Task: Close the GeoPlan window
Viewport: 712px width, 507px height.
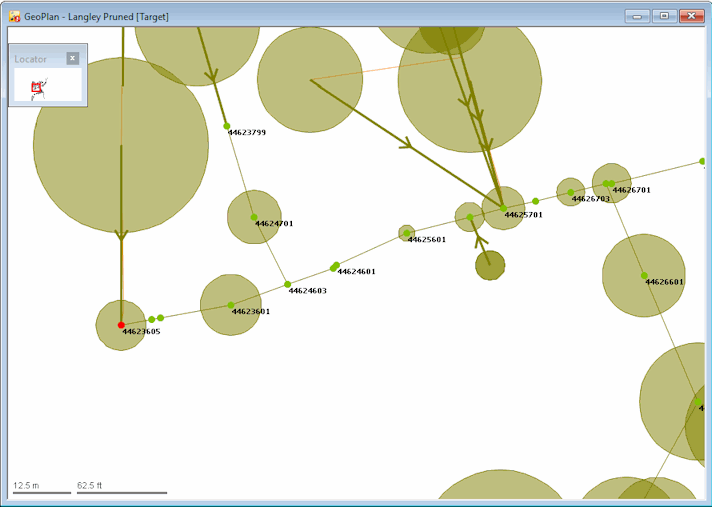Action: [692, 16]
